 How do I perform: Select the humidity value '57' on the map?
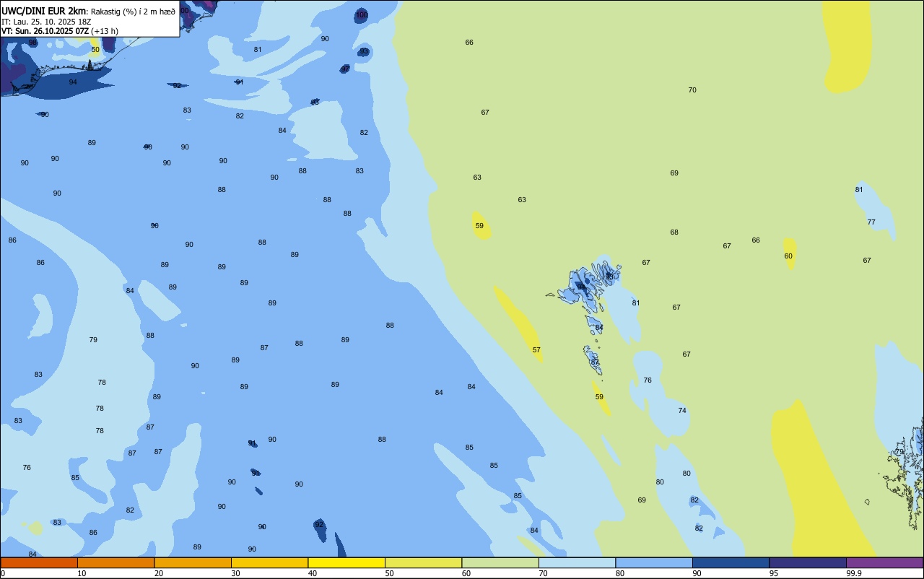tap(536, 350)
